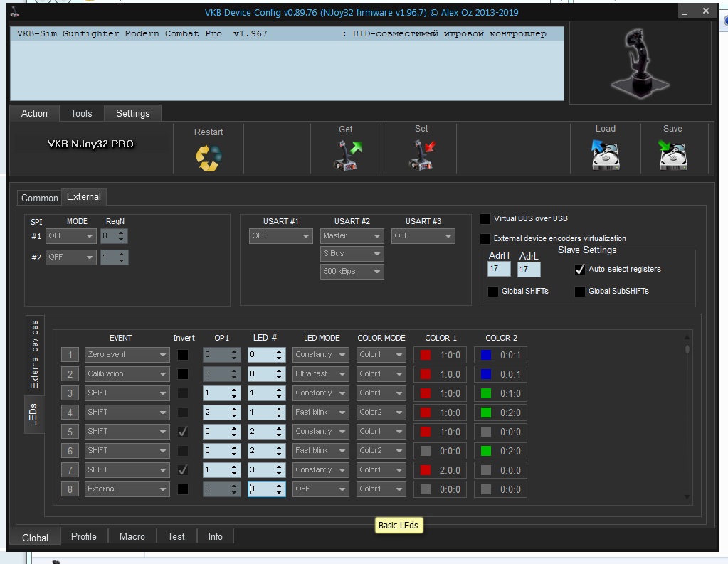
Task: Click the Get joystick icon
Action: [347, 156]
